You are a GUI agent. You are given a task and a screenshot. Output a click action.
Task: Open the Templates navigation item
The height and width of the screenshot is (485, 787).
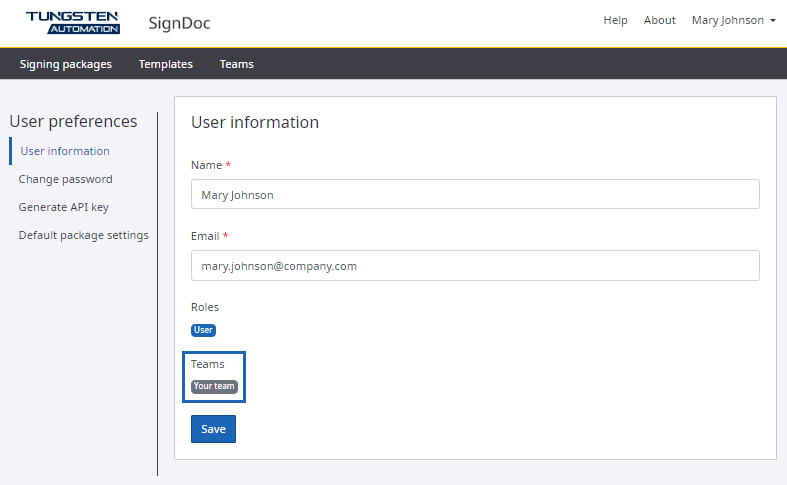coord(166,64)
